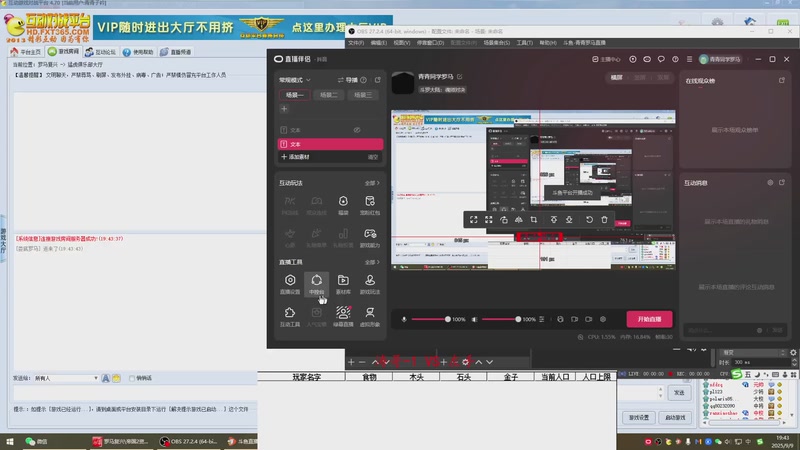Switch to the 场景一 tab
Viewport: 800px width, 450px height.
[x=294, y=95]
